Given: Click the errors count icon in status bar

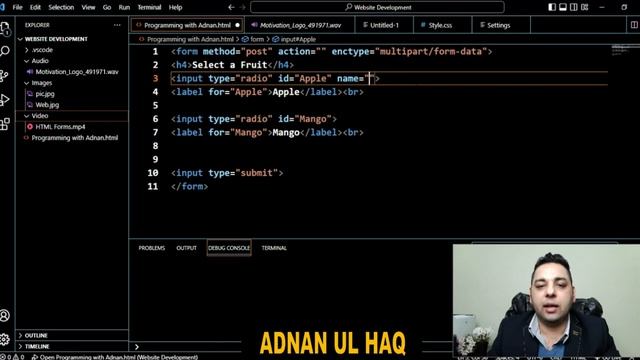Looking at the screenshot, I should coord(6,357).
